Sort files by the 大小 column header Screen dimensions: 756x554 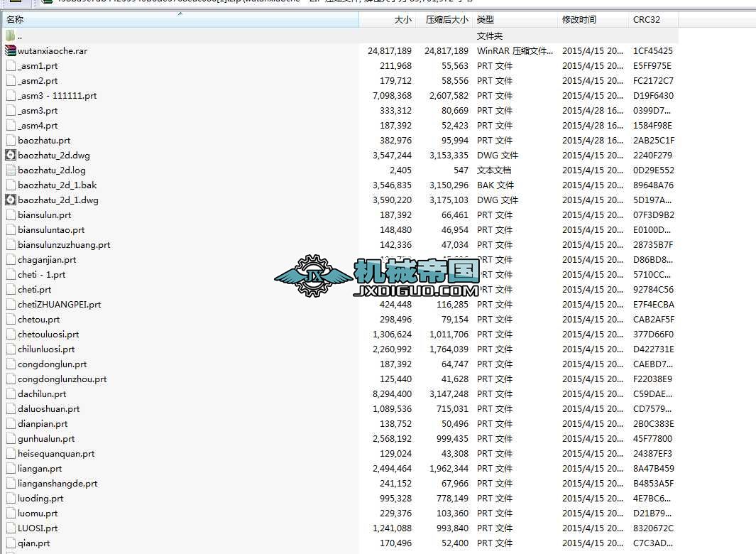387,20
